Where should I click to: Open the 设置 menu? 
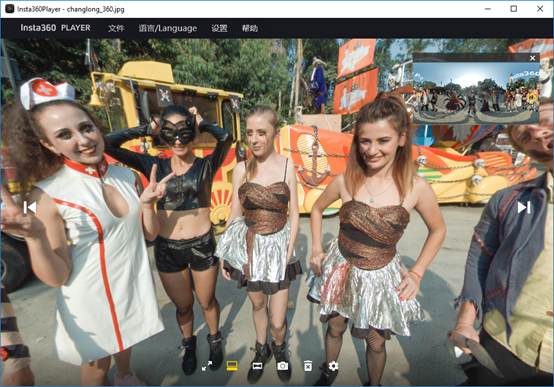click(219, 28)
